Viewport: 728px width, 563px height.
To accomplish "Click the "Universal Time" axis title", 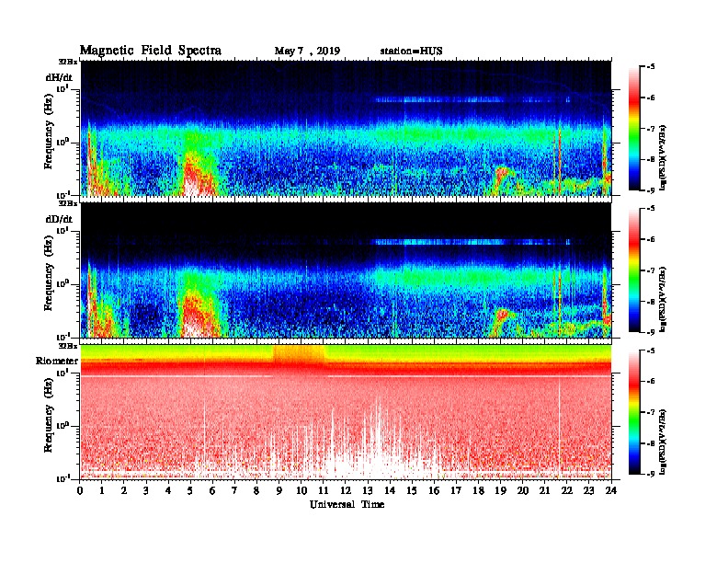I will click(347, 504).
